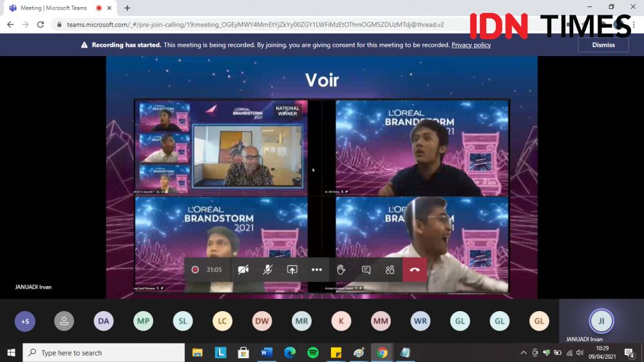The image size is (644, 362).
Task: Go forward in the browser
Action: (26, 24)
